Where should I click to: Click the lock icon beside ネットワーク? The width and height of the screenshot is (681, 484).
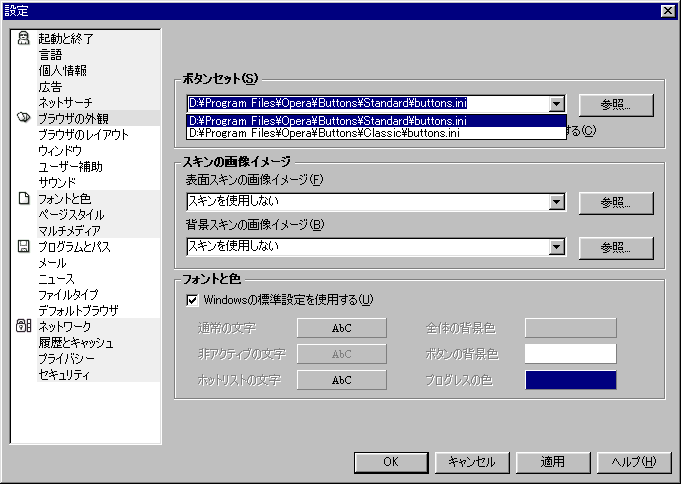23,325
